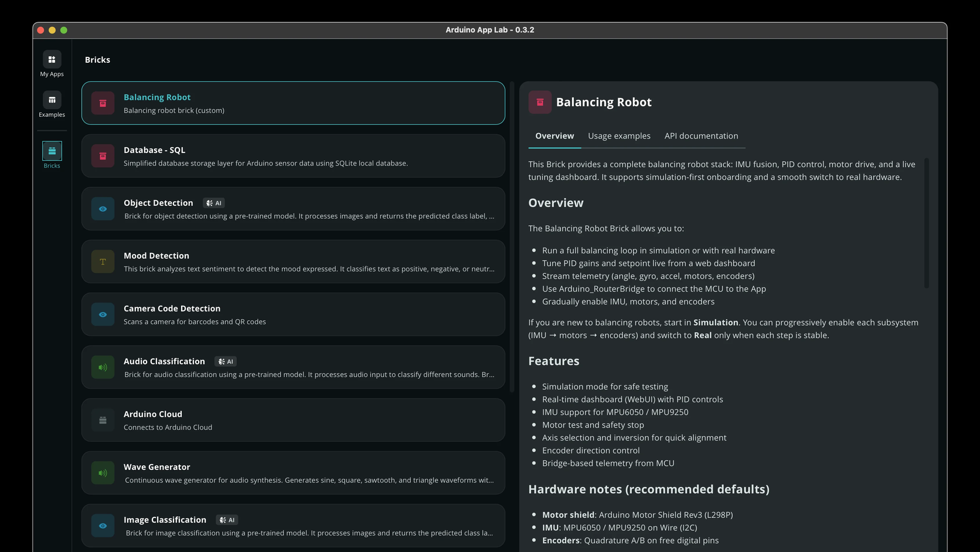Click the AI badge on Image Classification

[227, 520]
